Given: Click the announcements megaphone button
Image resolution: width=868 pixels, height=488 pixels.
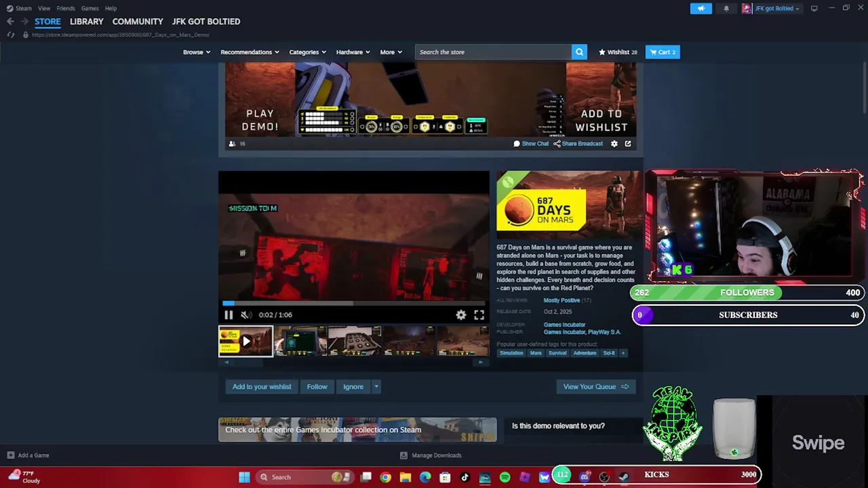Looking at the screenshot, I should (x=701, y=8).
